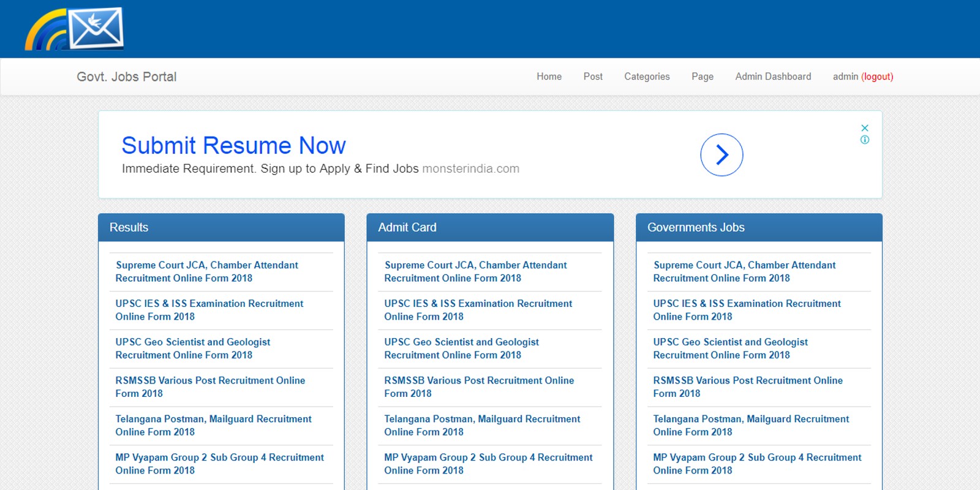Open Telangana Postman link in Admit Card
980x490 pixels.
[x=482, y=425]
